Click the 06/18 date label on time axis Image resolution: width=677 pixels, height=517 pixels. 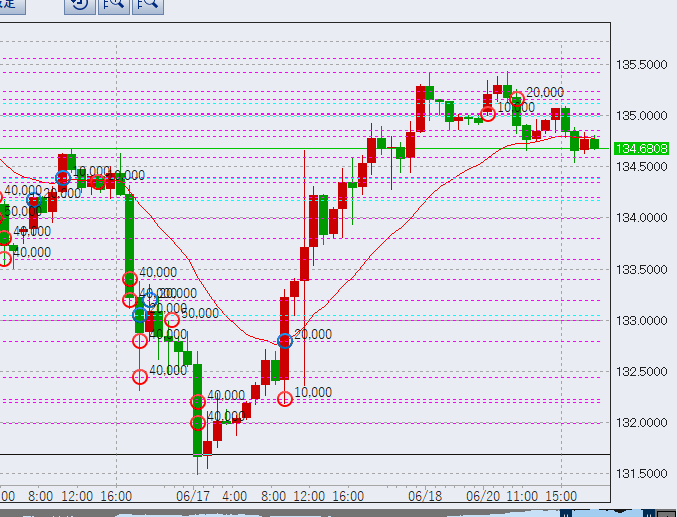click(x=427, y=496)
